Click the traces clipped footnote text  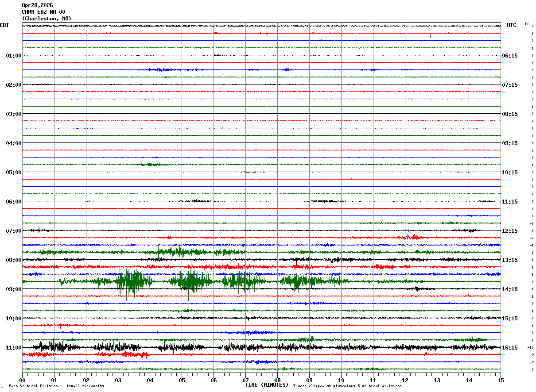click(x=347, y=386)
